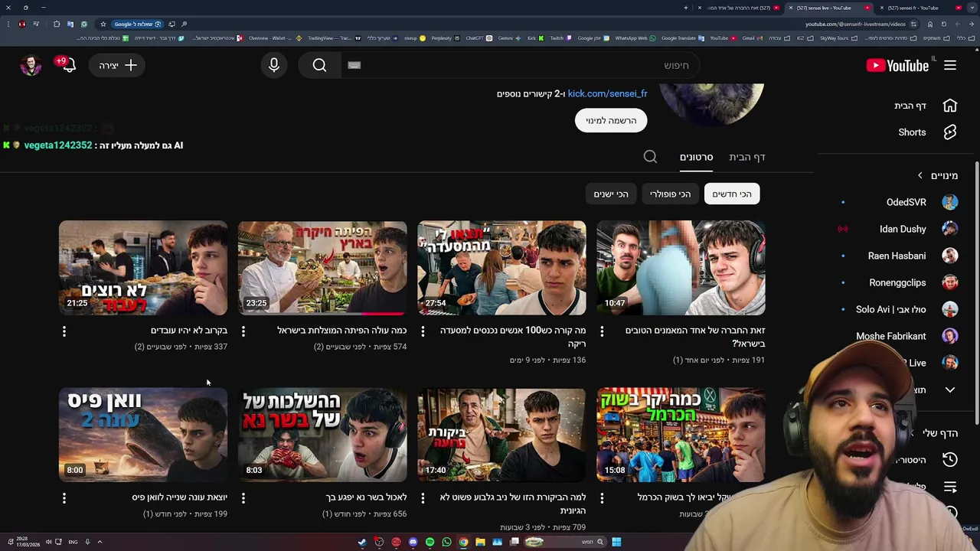The height and width of the screenshot is (551, 980).
Task: Open more options for the 23:25 video
Action: pos(243,331)
